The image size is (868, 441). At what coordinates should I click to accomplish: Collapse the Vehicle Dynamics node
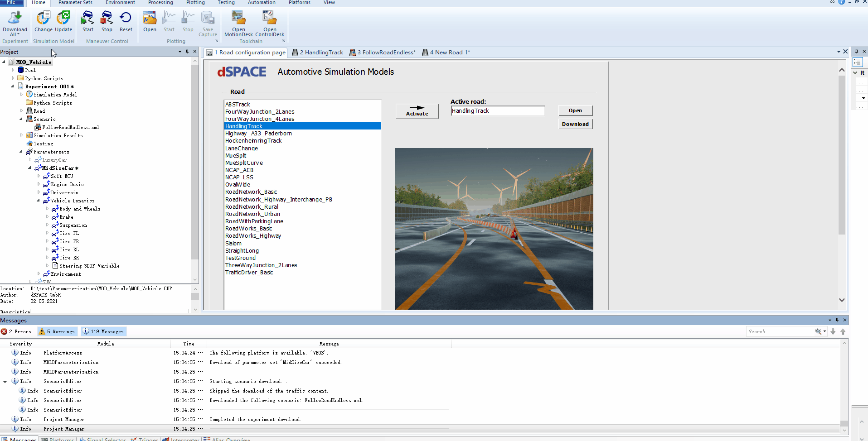pyautogui.click(x=39, y=201)
